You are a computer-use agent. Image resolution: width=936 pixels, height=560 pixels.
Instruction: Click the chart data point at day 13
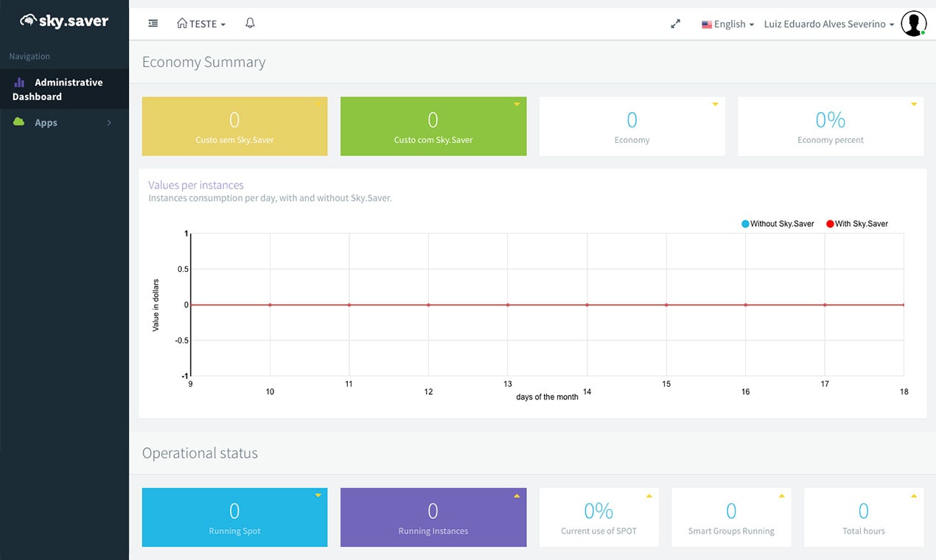[508, 304]
